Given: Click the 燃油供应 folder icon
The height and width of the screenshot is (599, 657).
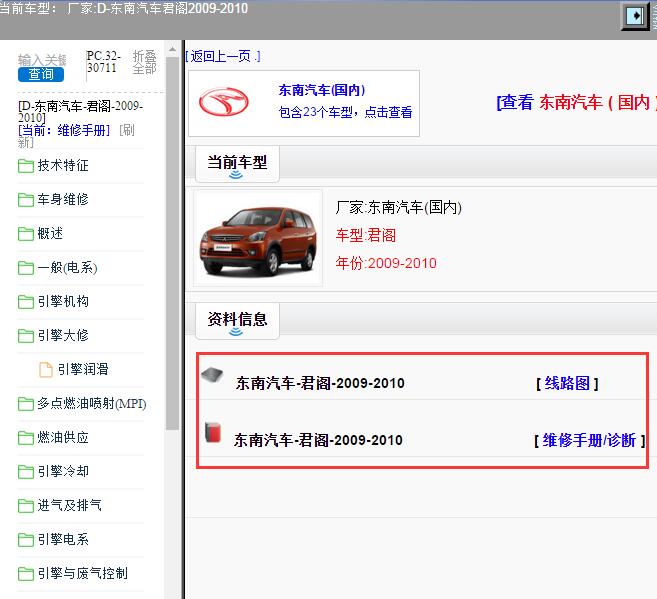Looking at the screenshot, I should click(x=26, y=438).
